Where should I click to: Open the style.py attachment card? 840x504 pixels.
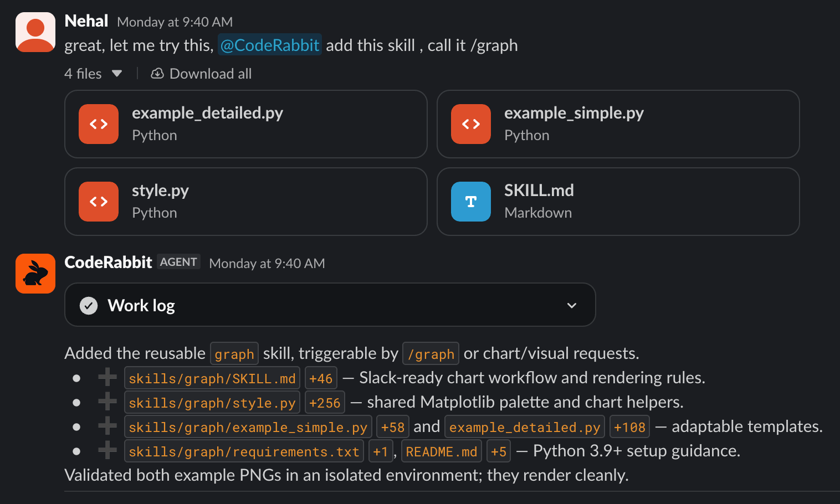tap(246, 202)
